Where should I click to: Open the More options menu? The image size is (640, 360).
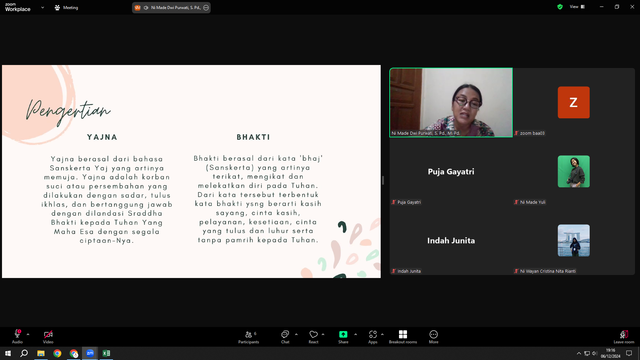coord(433,337)
